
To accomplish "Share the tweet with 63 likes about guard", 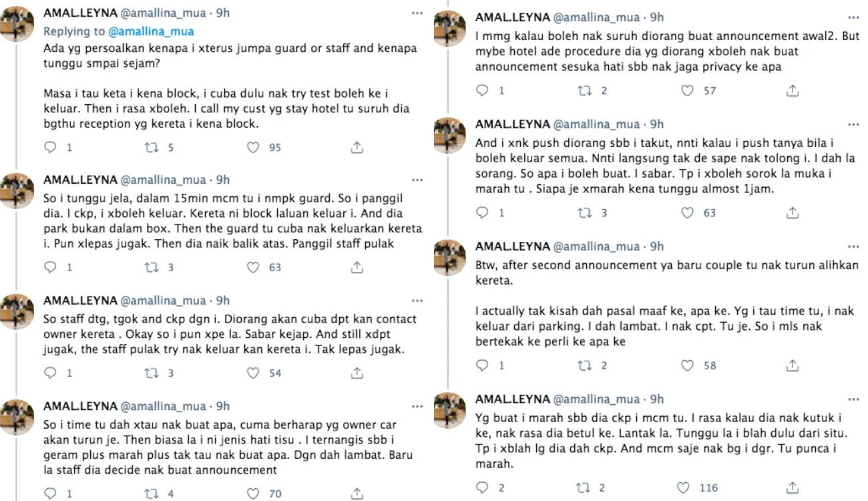I will (357, 267).
